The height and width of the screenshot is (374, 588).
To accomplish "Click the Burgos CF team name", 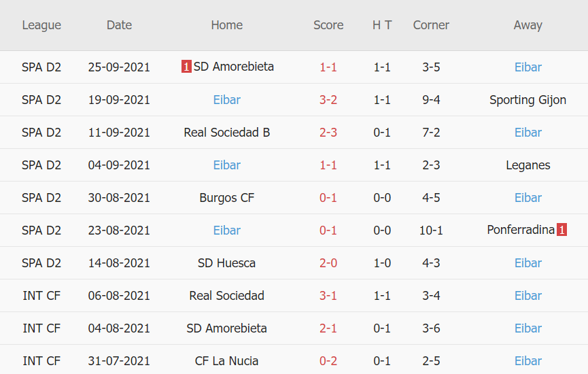I will pyautogui.click(x=227, y=198).
